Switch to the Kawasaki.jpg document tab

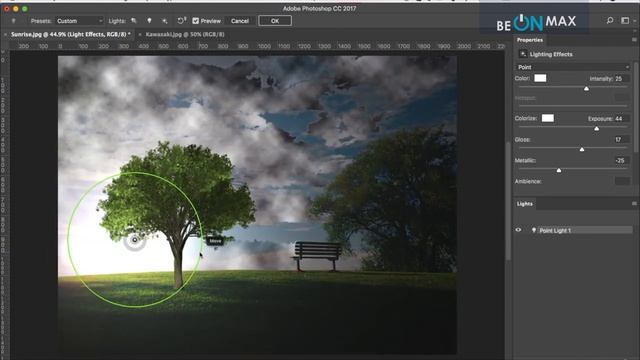[185, 34]
